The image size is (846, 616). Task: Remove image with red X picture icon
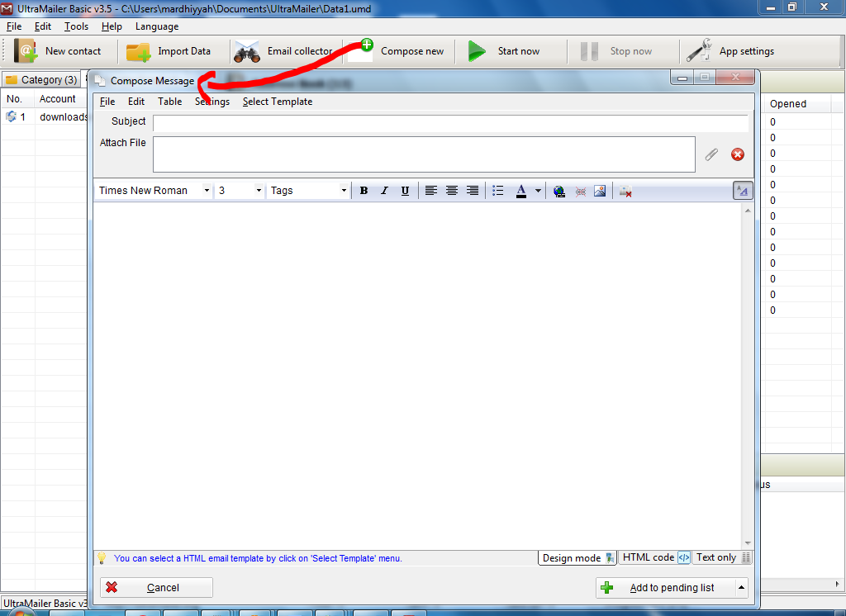point(625,191)
